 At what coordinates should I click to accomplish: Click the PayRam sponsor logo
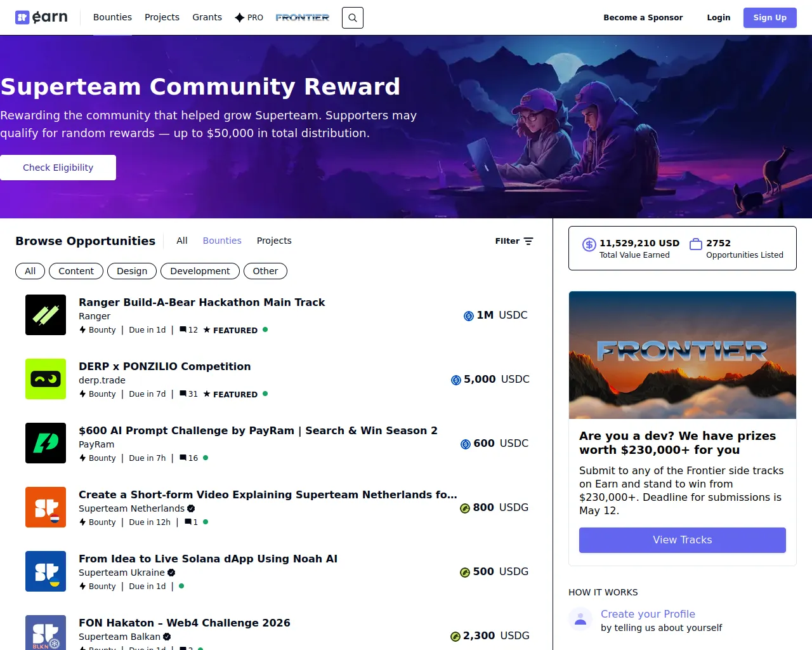point(46,443)
